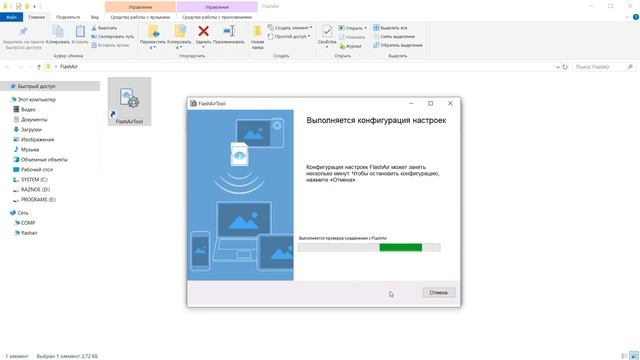Open SYSTEM (C:) drive

[x=34, y=180]
